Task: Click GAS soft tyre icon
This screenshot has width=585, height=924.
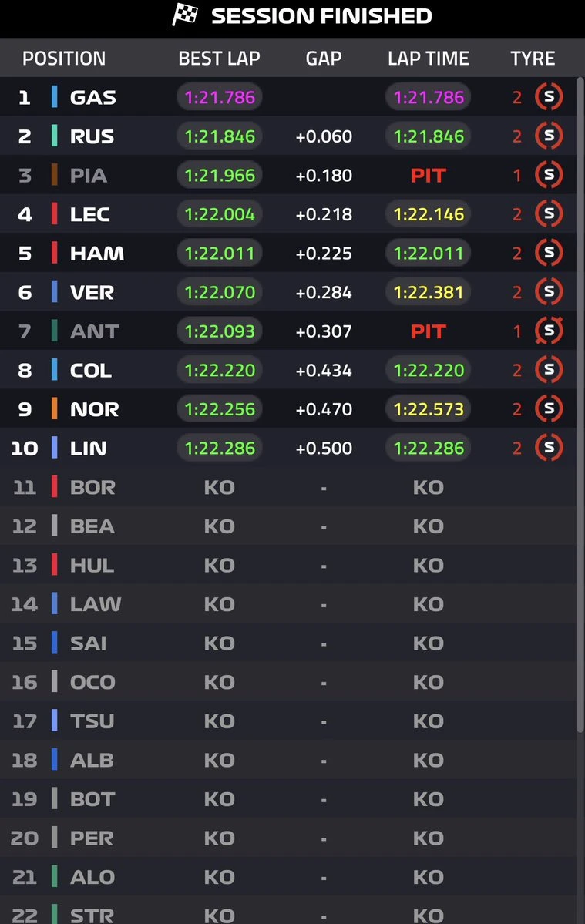Action: [549, 96]
